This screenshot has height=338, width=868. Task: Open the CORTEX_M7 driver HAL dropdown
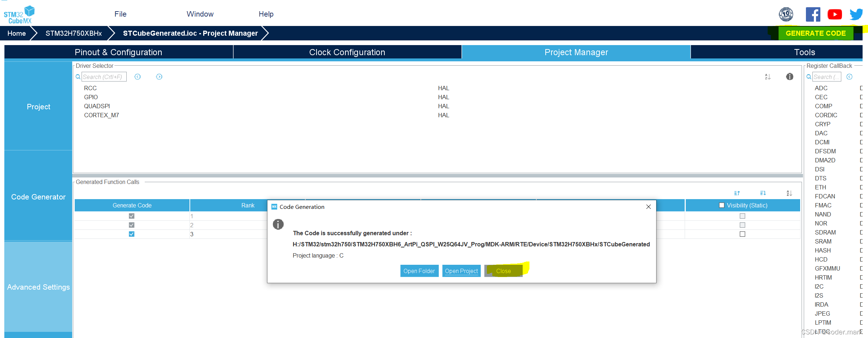[444, 115]
